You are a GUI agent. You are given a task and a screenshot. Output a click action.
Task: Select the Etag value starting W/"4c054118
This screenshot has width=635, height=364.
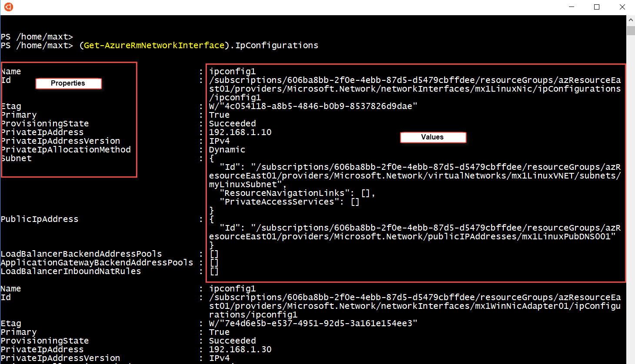point(313,106)
